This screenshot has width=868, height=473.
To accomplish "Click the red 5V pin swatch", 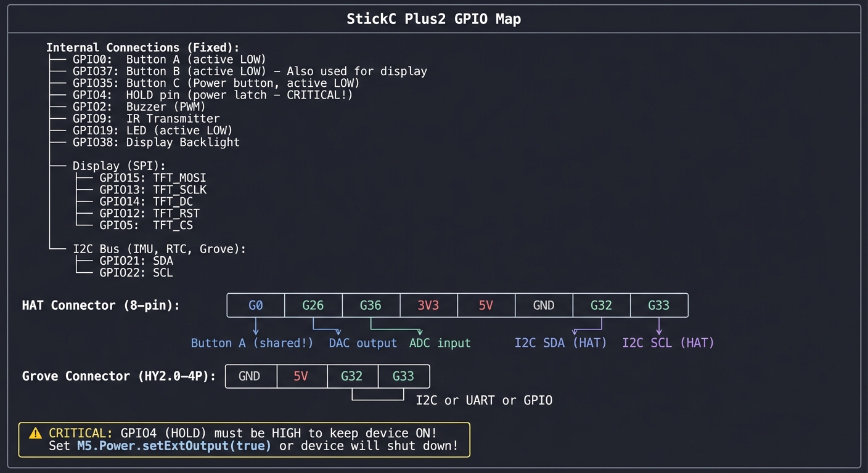I will pos(485,305).
